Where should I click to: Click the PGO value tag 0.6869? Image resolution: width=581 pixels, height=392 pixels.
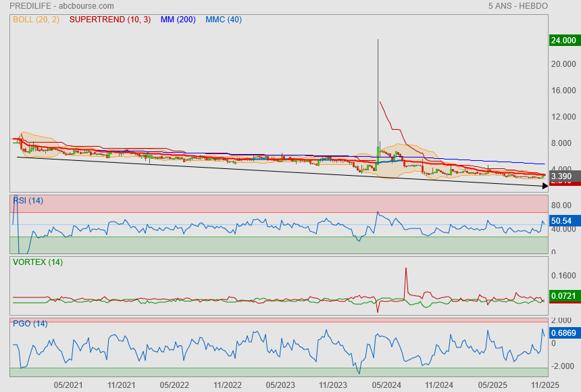point(564,333)
